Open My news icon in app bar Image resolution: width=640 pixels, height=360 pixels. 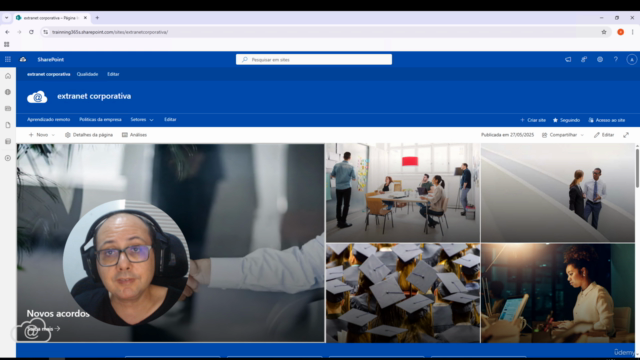click(8, 109)
